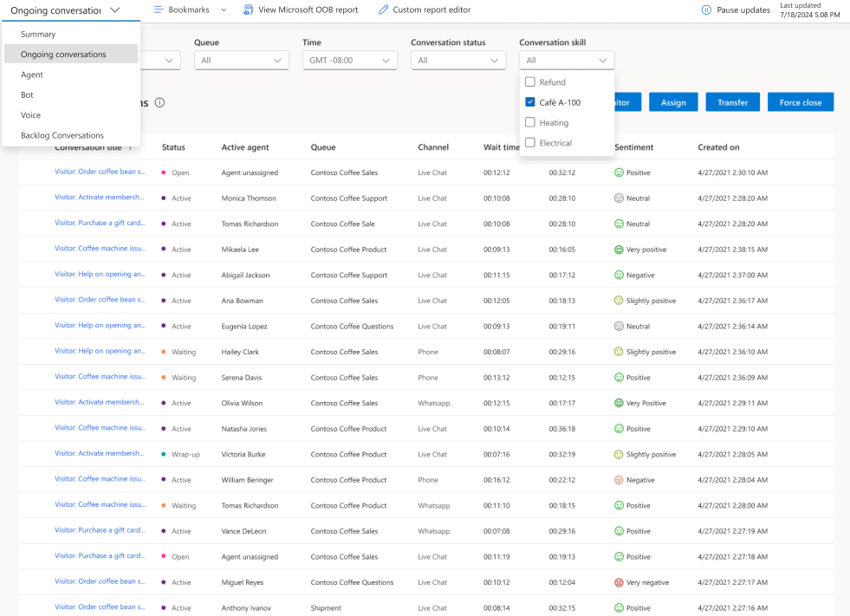Click the Neutral sentiment icon in Eugenia Lopez's row
850x616 pixels.
(x=619, y=326)
